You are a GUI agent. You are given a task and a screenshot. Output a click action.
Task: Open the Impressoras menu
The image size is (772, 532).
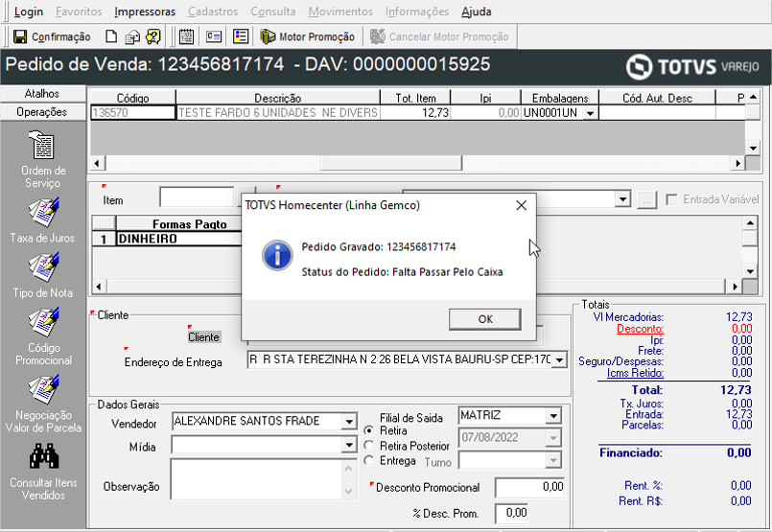point(145,12)
